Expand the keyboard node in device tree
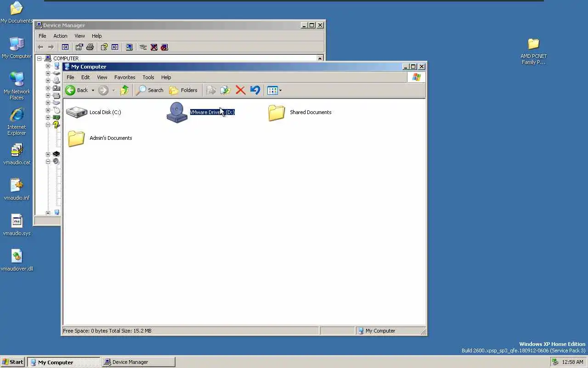This screenshot has width=588, height=368. pyautogui.click(x=48, y=103)
